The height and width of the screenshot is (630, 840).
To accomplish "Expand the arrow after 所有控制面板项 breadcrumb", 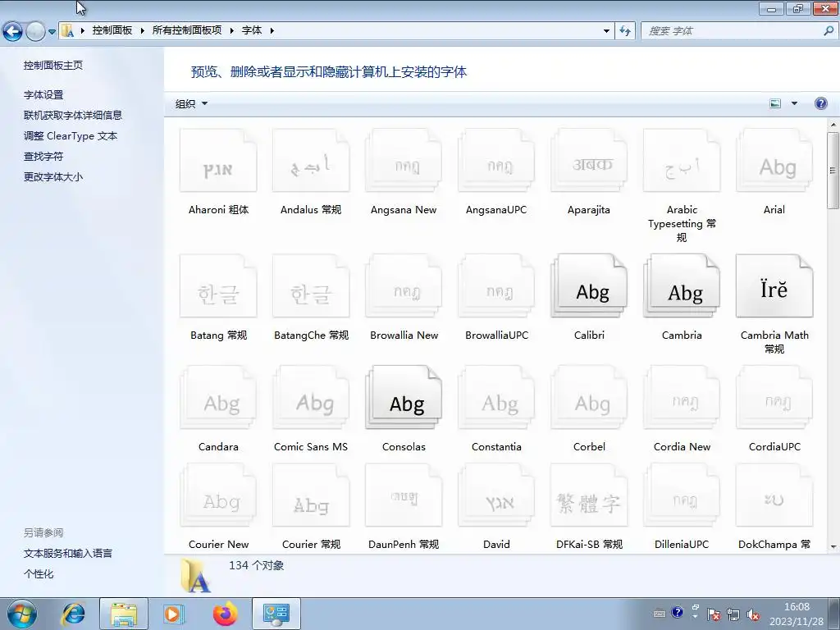I will coord(231,30).
